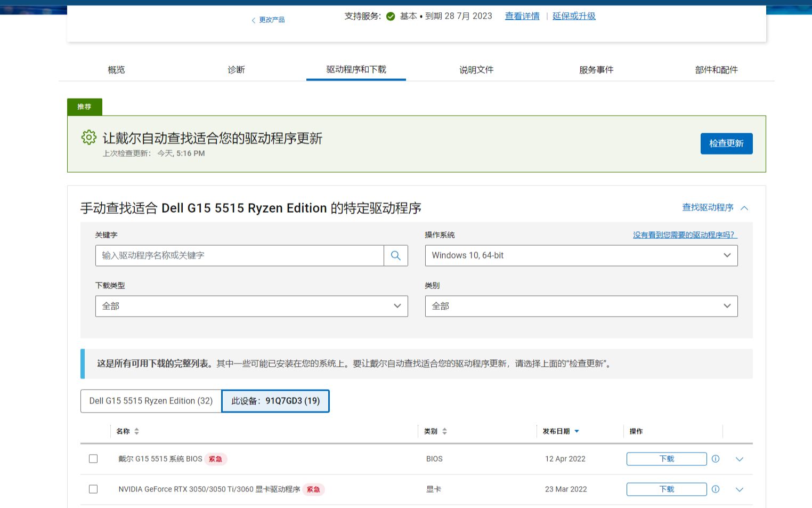Click info icon for 戴尔 G15 5515 系统 BIOS row
The width and height of the screenshot is (812, 508).
716,458
